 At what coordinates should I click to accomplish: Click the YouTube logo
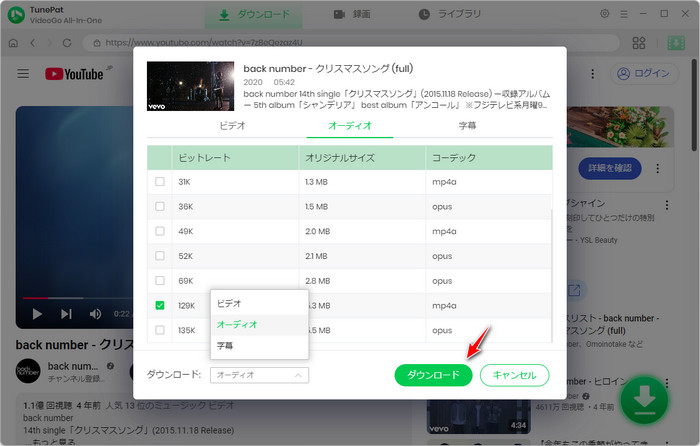coord(74,74)
